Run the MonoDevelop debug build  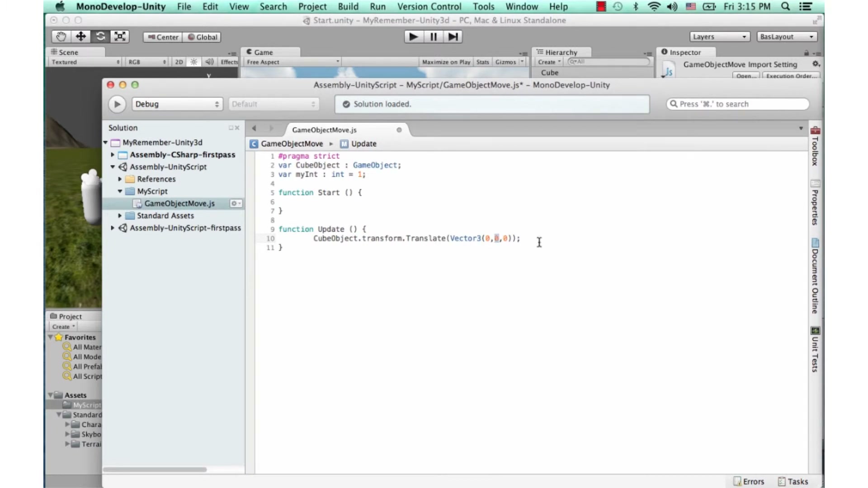[x=117, y=104]
